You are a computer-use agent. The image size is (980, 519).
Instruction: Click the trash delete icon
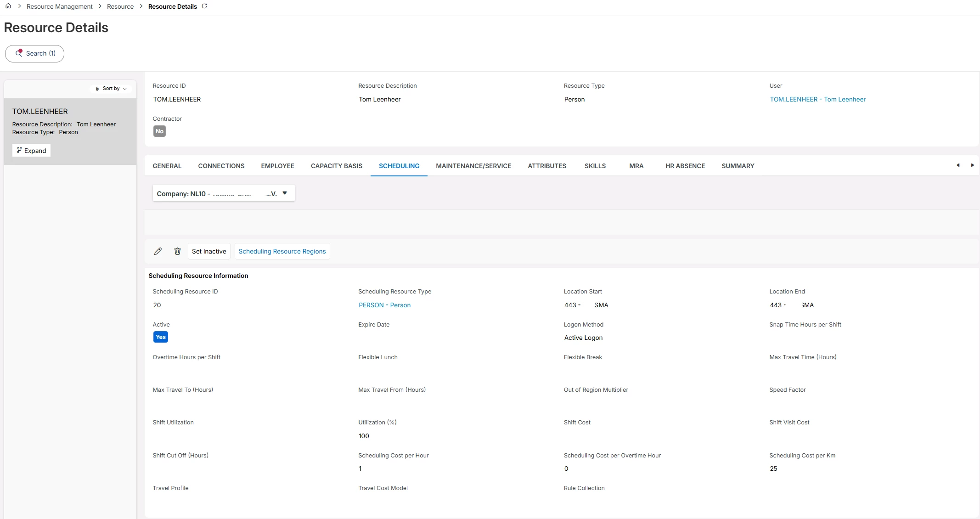pyautogui.click(x=177, y=251)
